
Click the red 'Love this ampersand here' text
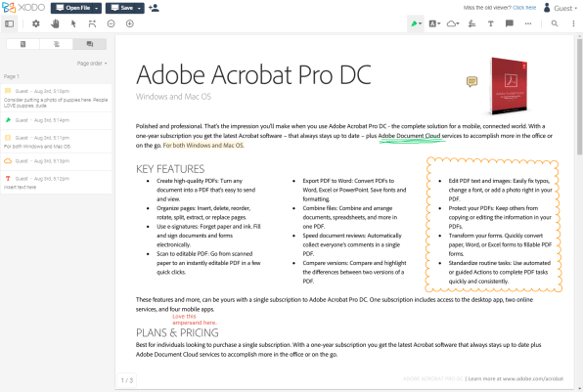pyautogui.click(x=195, y=320)
